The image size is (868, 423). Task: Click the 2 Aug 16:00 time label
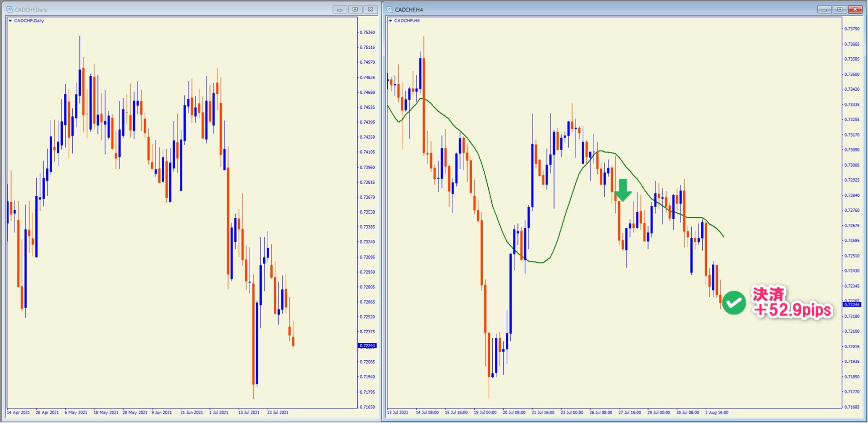coord(717,412)
